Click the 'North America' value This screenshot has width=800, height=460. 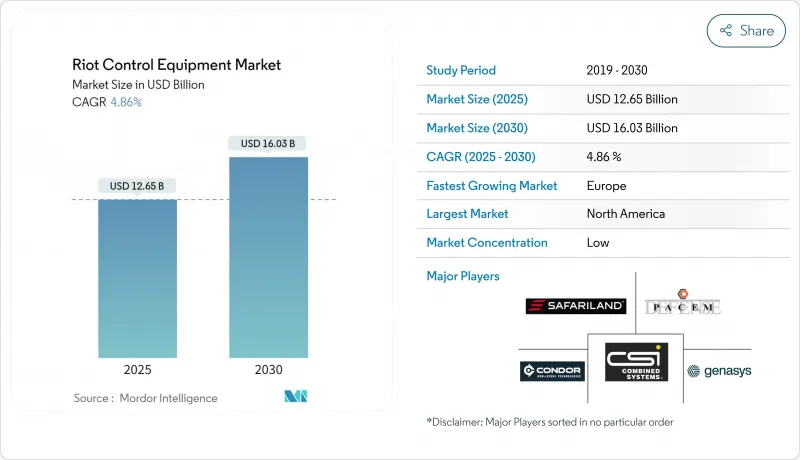pos(626,214)
